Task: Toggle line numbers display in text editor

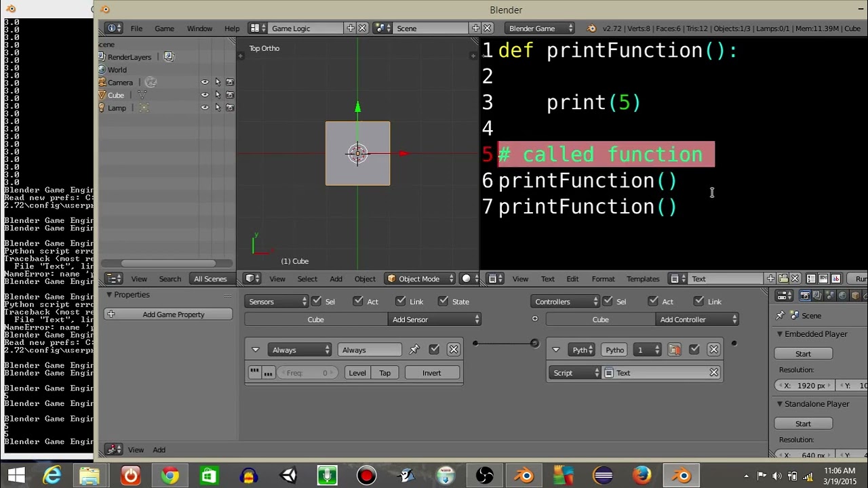Action: point(810,279)
